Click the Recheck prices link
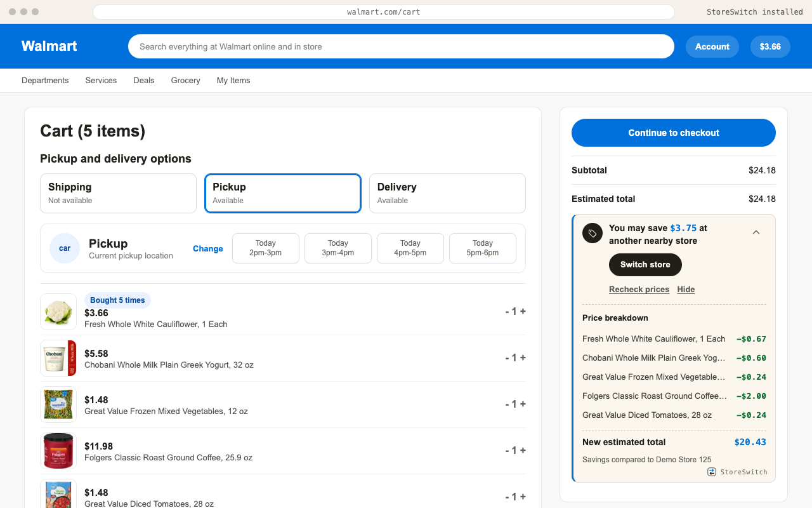 point(639,289)
